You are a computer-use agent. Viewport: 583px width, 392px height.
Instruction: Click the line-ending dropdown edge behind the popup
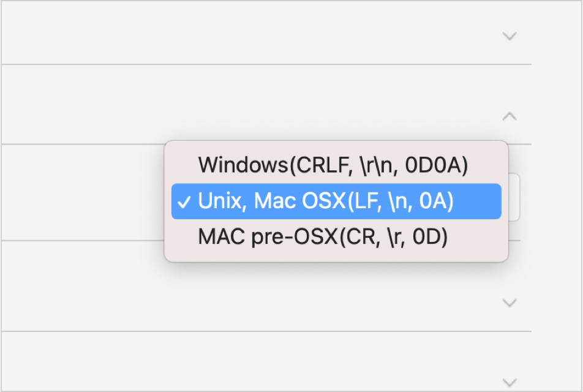[515, 197]
